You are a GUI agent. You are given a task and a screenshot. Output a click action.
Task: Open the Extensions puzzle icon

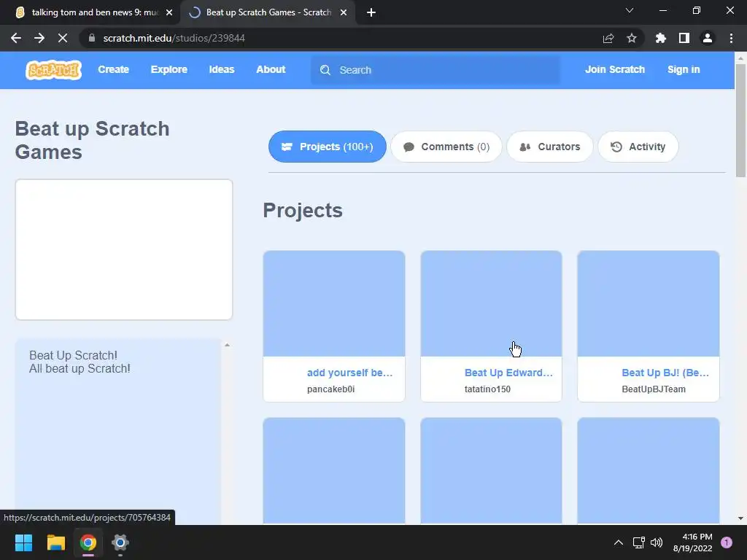point(660,38)
